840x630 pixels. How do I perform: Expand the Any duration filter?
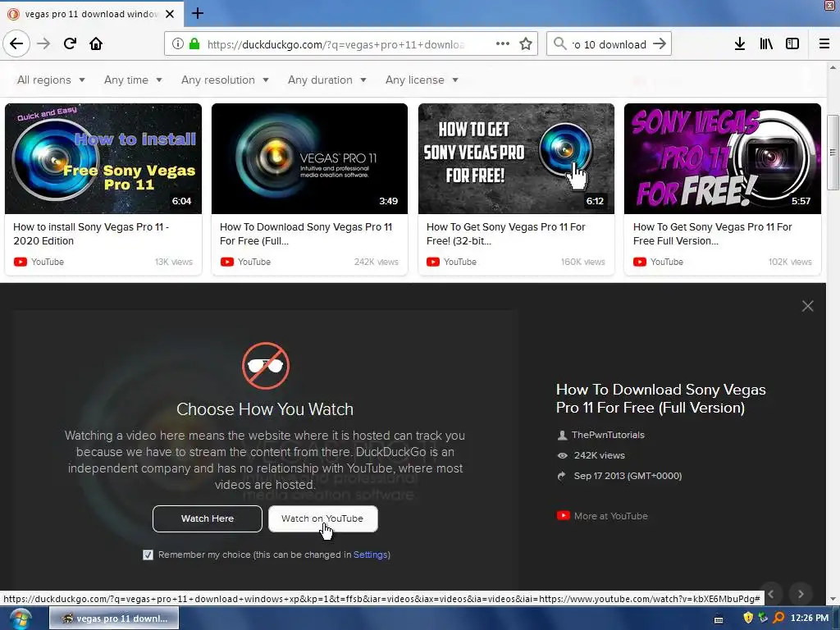(x=326, y=80)
